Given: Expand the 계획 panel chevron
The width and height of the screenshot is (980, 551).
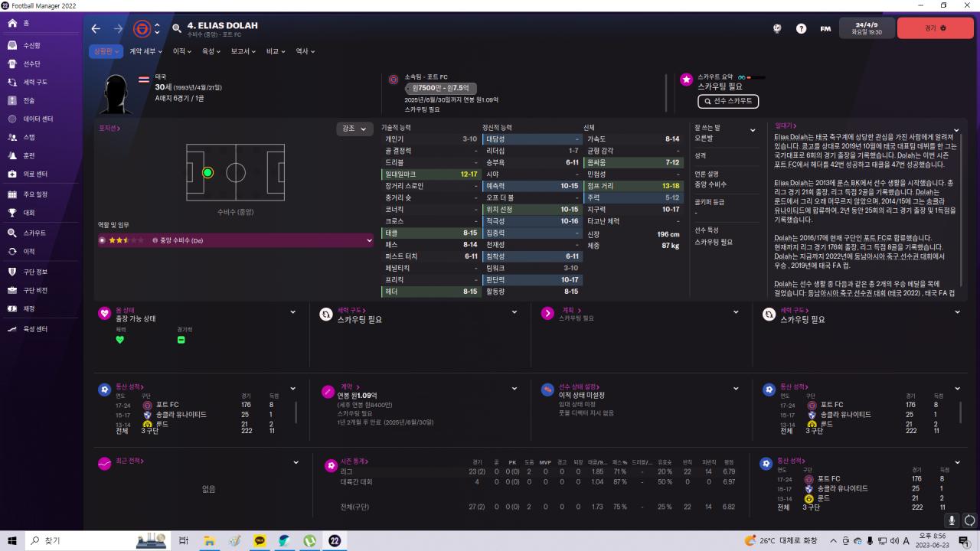Looking at the screenshot, I should pyautogui.click(x=736, y=312).
